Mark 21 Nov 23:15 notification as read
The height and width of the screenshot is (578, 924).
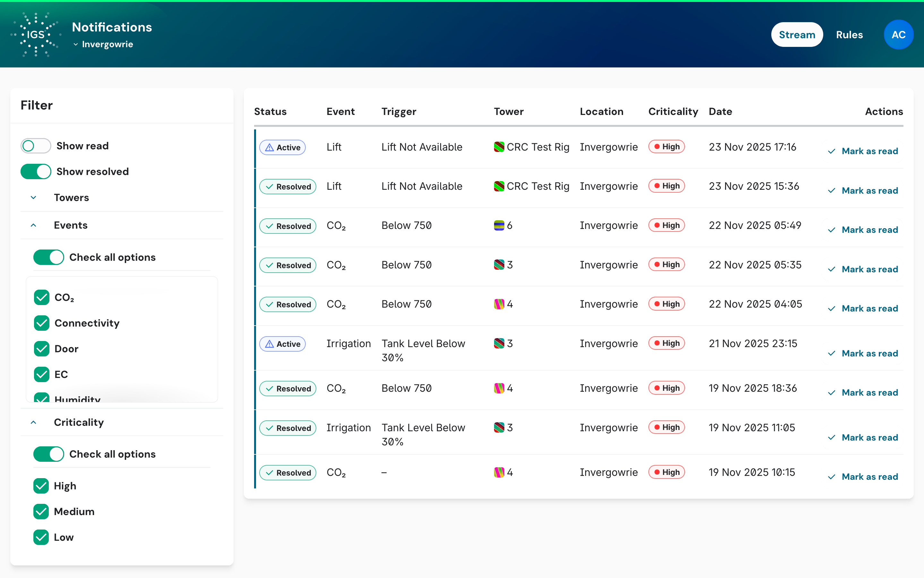point(862,354)
